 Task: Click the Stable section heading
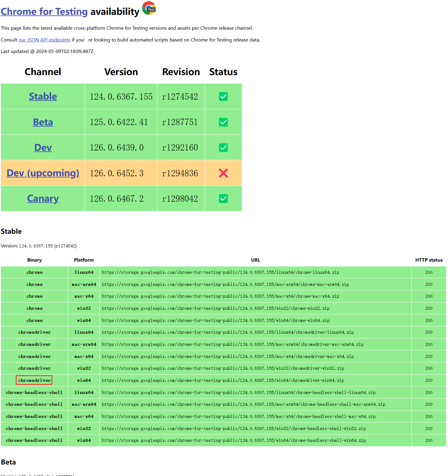click(x=11, y=231)
